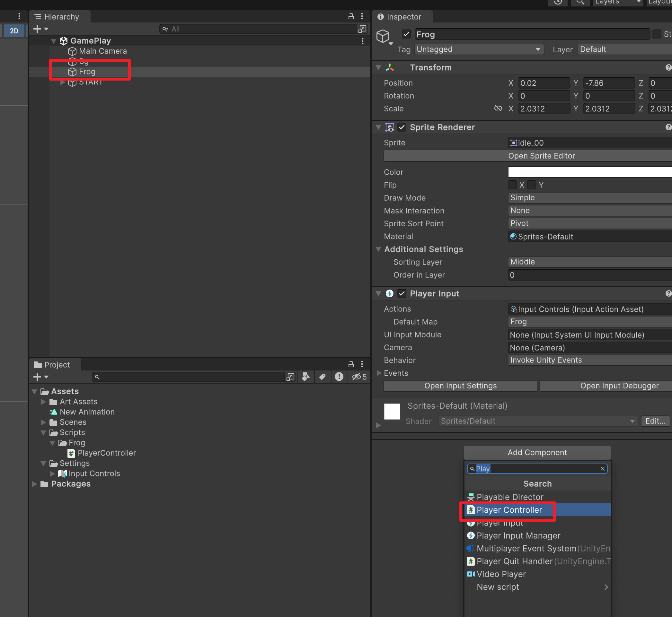Click Search by Type icon in Project toolbar
This screenshot has width=672, height=617.
coord(306,377)
